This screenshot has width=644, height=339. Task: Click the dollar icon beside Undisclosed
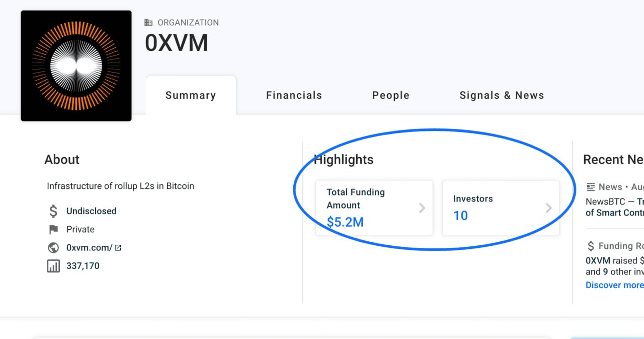click(53, 211)
